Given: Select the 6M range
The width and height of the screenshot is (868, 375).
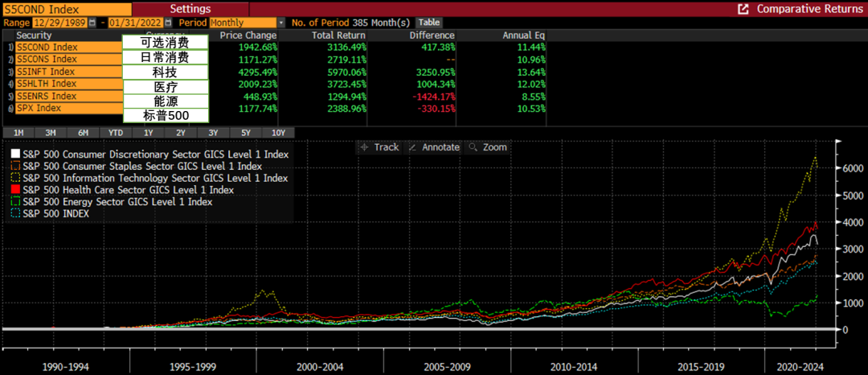Looking at the screenshot, I should tap(84, 133).
